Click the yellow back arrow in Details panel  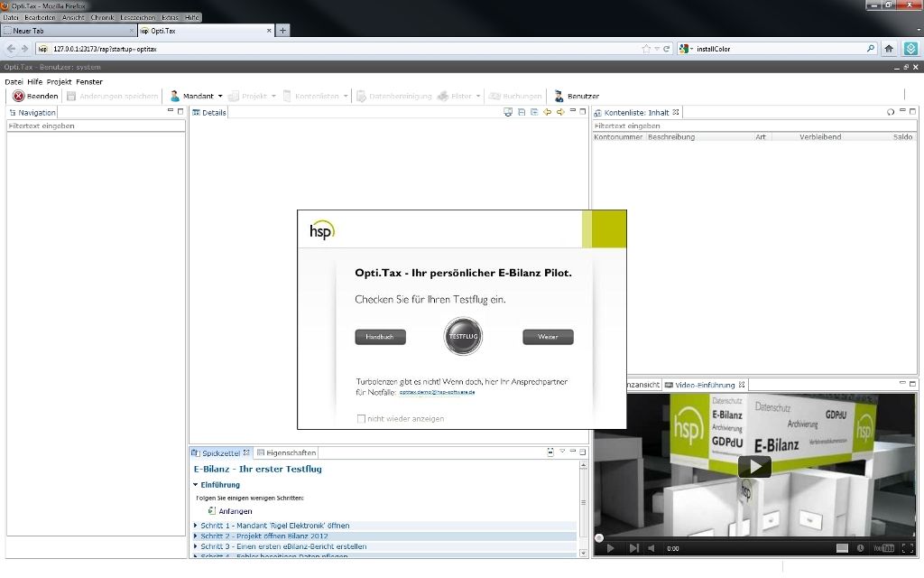(x=548, y=112)
